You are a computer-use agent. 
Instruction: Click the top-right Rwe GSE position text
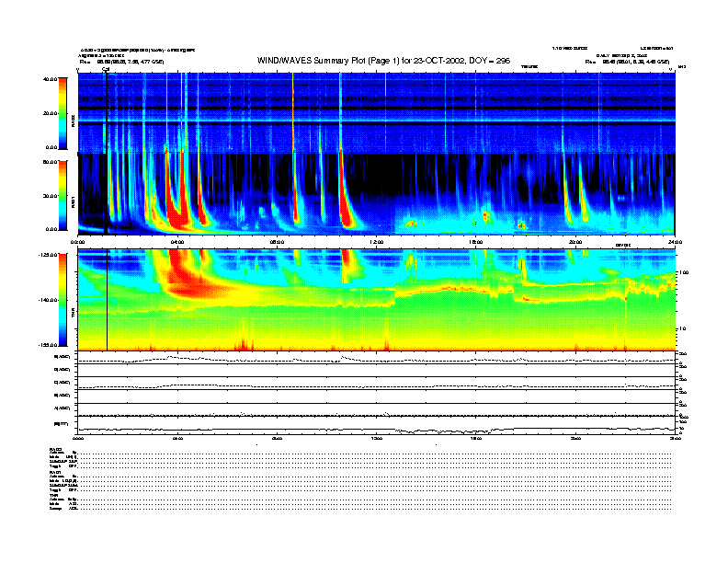[627, 62]
